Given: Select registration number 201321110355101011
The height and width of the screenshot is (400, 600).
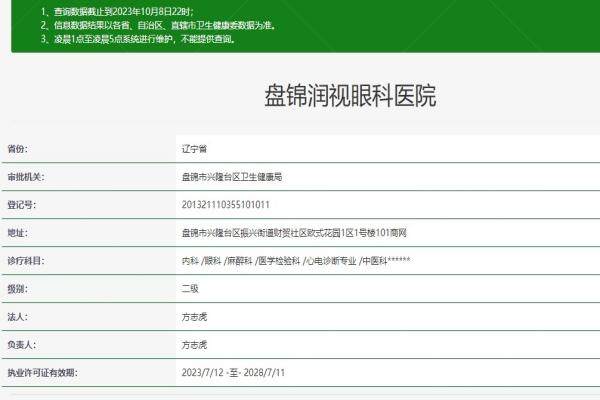Looking at the screenshot, I should tap(225, 204).
